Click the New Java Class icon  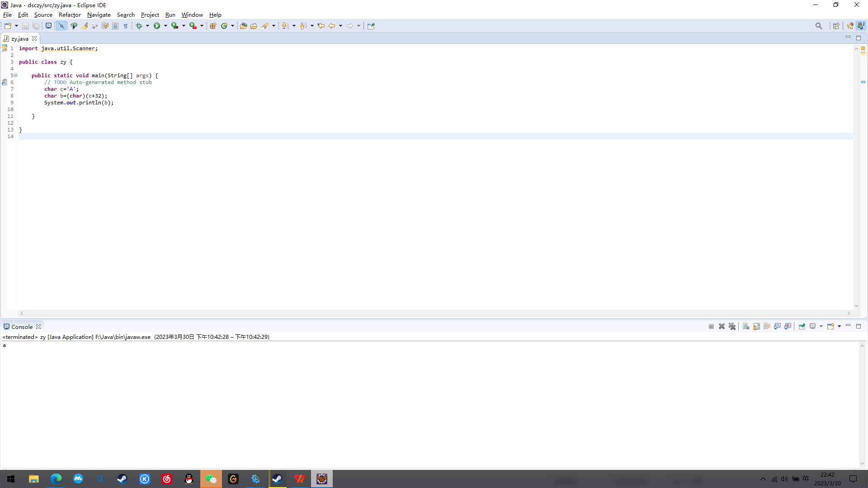[x=224, y=26]
